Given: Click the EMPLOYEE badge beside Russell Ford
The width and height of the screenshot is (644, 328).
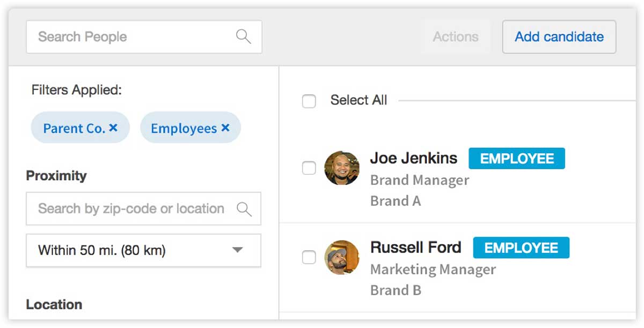Looking at the screenshot, I should [521, 248].
